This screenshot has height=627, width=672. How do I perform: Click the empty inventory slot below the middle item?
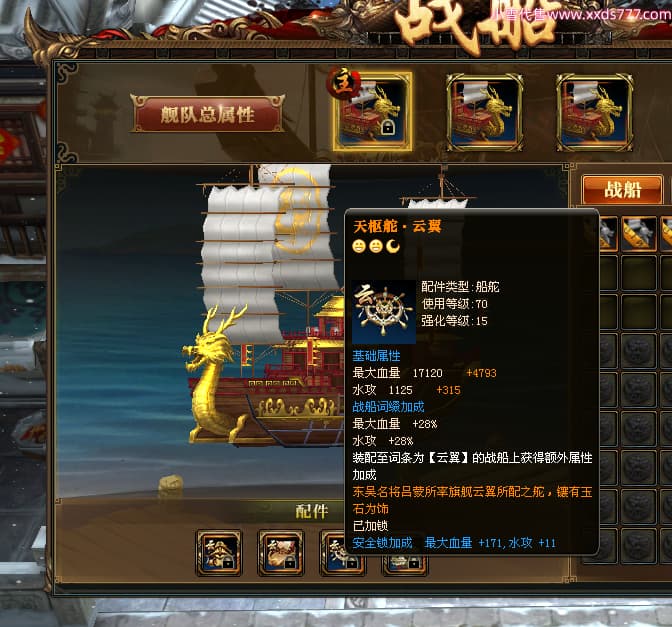(639, 273)
